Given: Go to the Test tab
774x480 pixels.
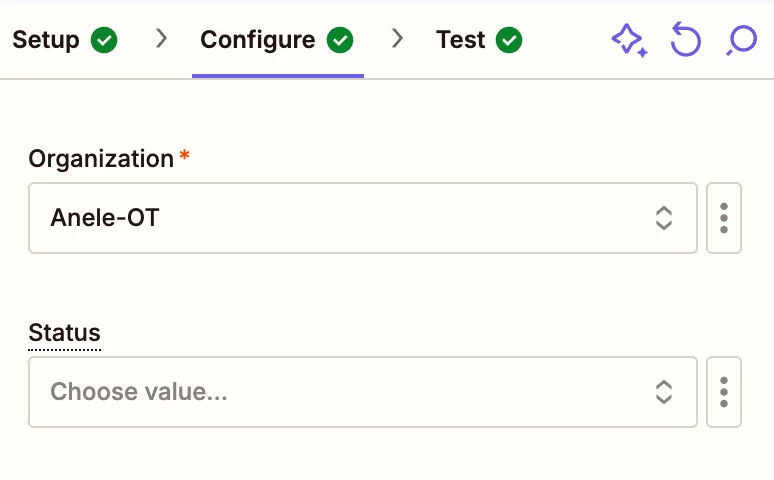Looking at the screenshot, I should [460, 40].
